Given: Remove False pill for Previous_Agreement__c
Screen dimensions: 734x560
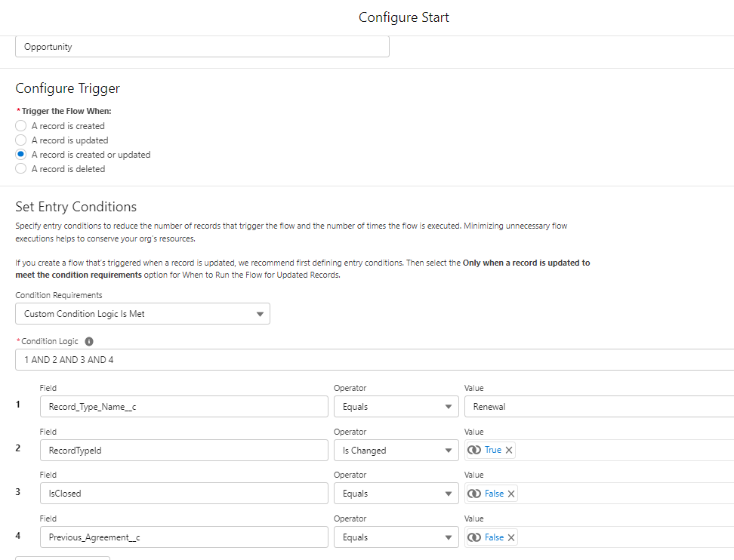Looking at the screenshot, I should (x=511, y=537).
